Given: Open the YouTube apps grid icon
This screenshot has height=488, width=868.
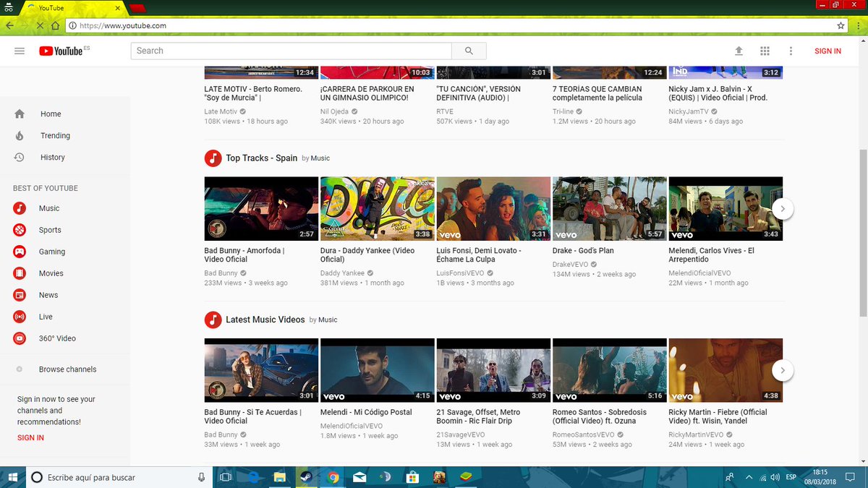Looking at the screenshot, I should pyautogui.click(x=765, y=51).
